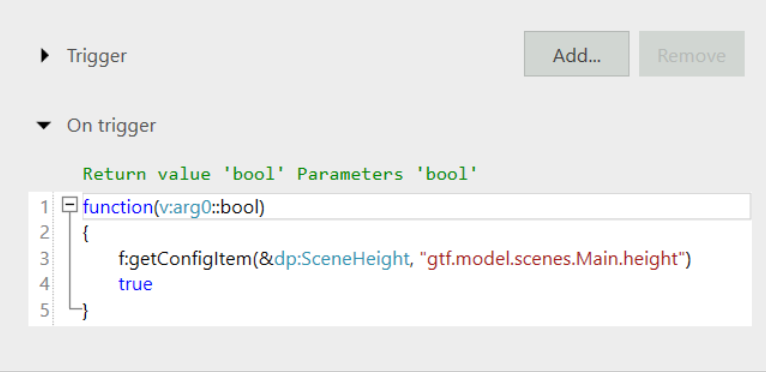Click line number 5 in the gutter
The image size is (766, 372).
(44, 310)
